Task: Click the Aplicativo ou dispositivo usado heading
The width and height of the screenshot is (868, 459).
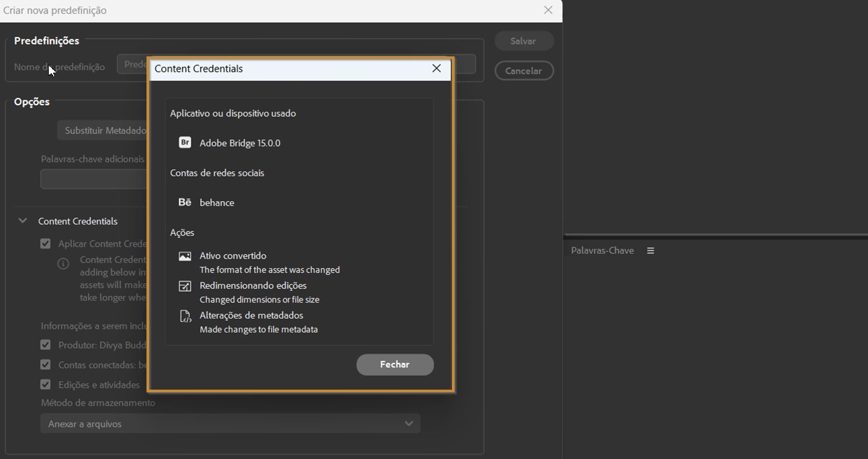Action: [233, 113]
